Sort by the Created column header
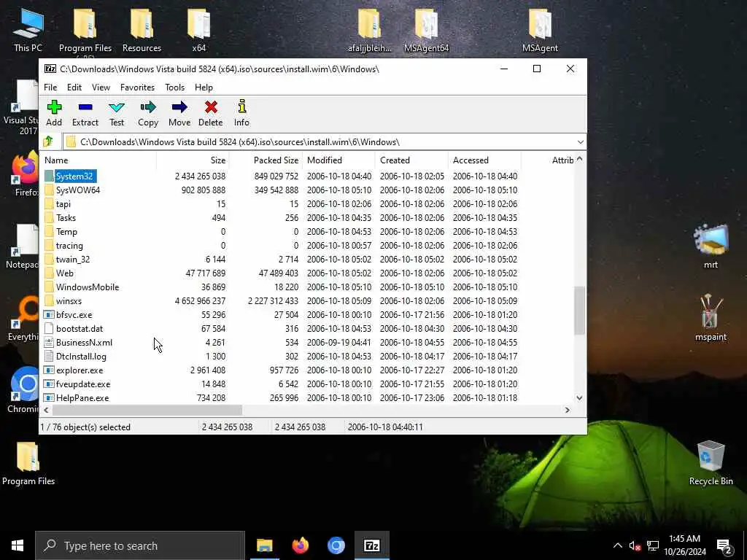Image resolution: width=747 pixels, height=560 pixels. pyautogui.click(x=411, y=160)
